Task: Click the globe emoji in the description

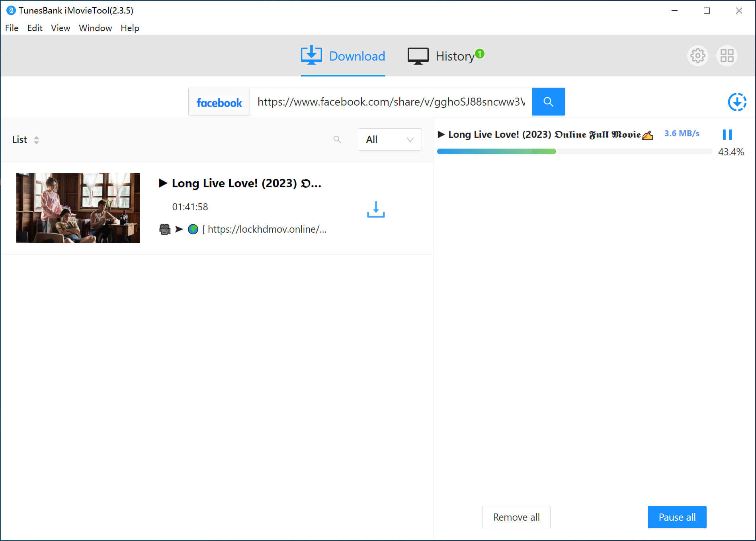Action: tap(193, 229)
